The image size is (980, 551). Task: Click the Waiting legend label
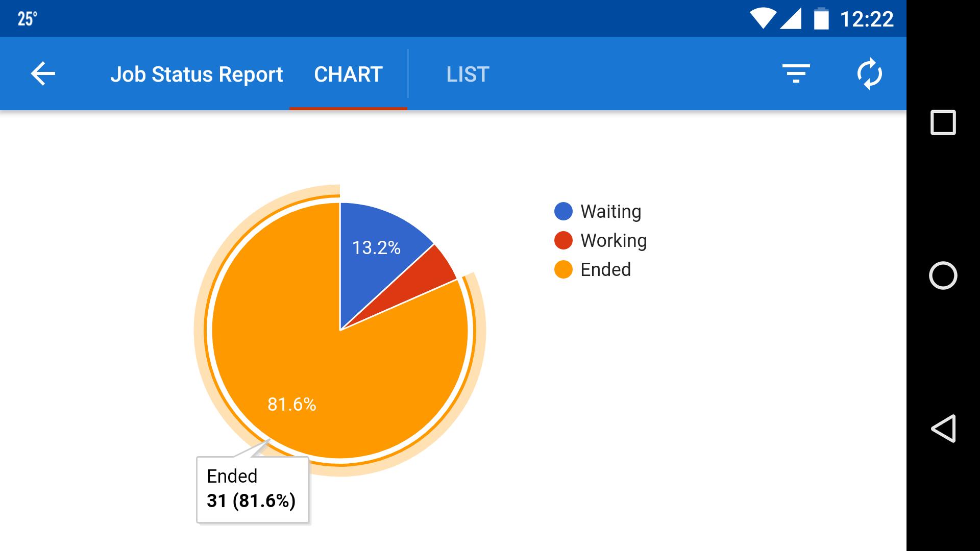[610, 212]
